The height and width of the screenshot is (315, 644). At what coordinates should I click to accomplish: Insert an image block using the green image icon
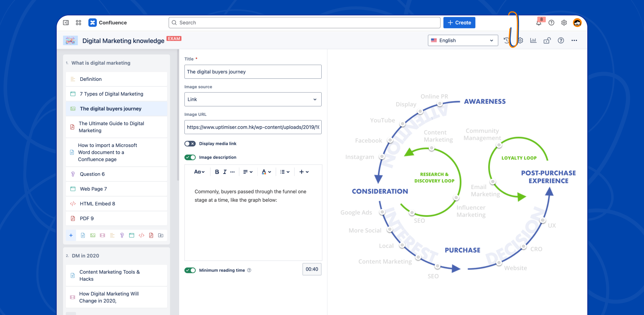click(92, 235)
